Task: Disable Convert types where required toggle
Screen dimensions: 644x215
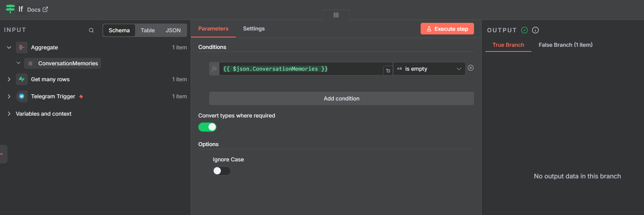Action: 207,127
